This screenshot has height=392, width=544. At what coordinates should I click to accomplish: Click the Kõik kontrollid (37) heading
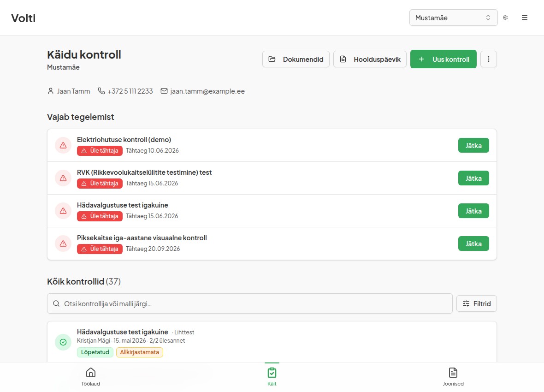(84, 281)
